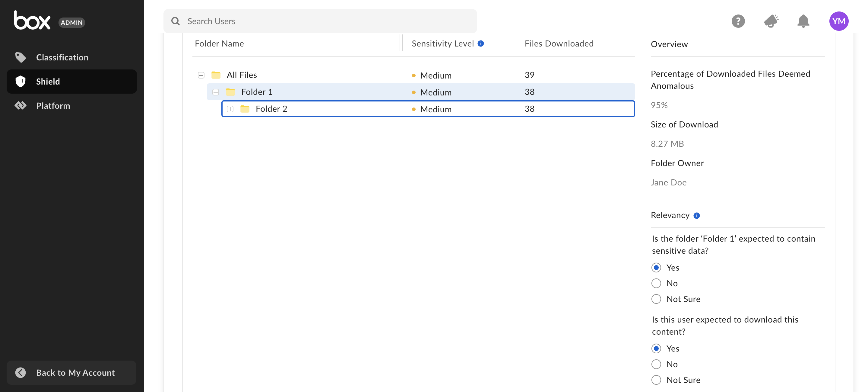Open the help icon in the top bar
The image size is (868, 392).
738,21
